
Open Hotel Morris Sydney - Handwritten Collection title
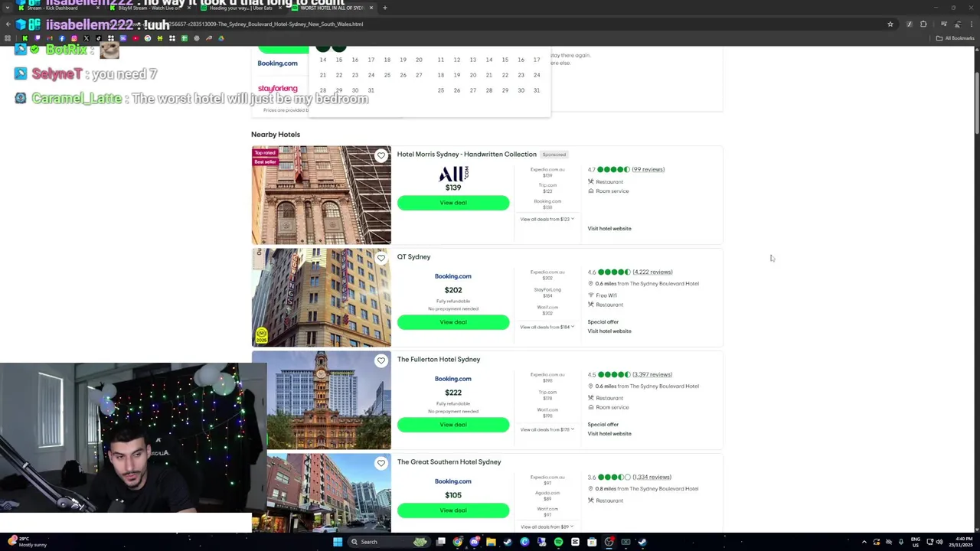click(466, 154)
